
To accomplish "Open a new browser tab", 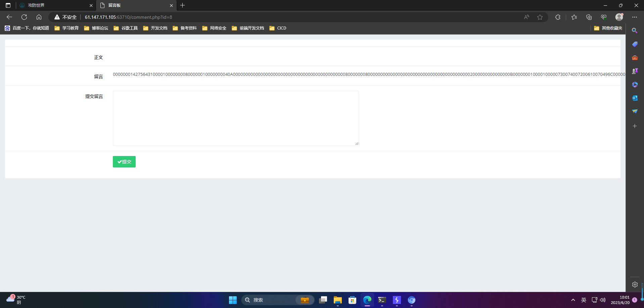I will click(183, 5).
